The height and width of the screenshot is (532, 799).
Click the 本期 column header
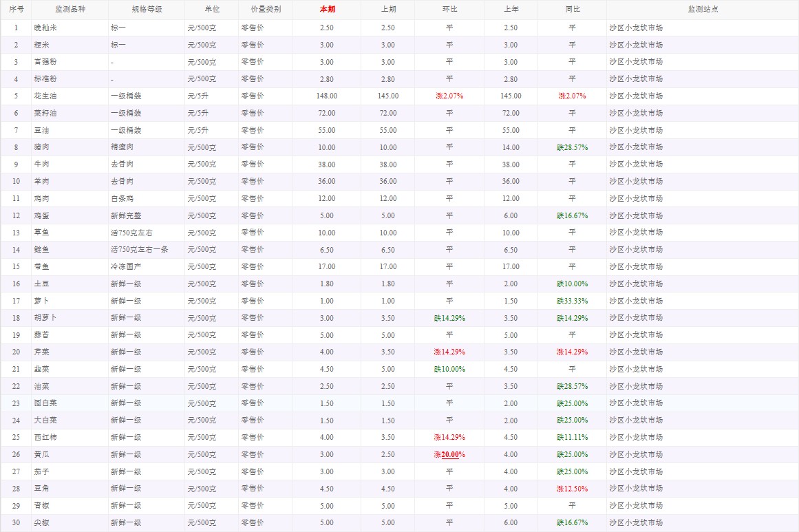point(327,10)
